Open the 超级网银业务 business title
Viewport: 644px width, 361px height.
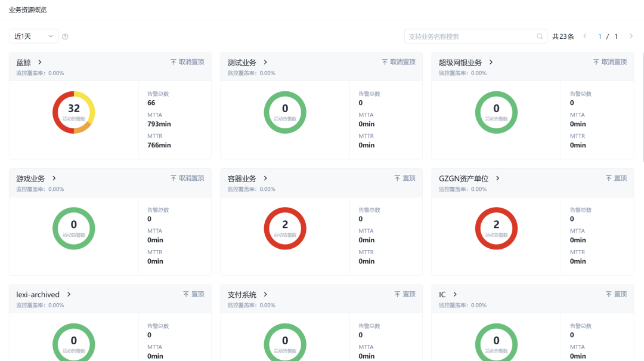click(x=460, y=63)
